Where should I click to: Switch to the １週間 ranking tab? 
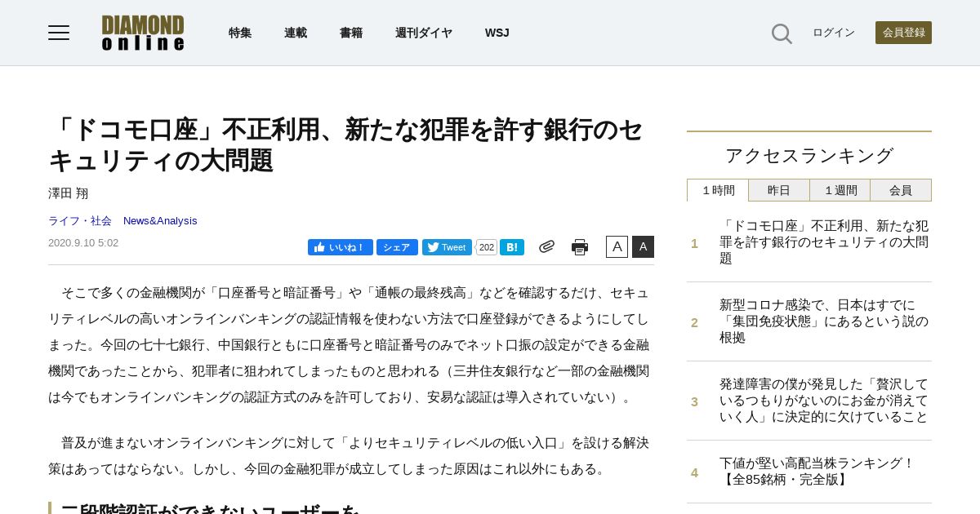pyautogui.click(x=840, y=190)
